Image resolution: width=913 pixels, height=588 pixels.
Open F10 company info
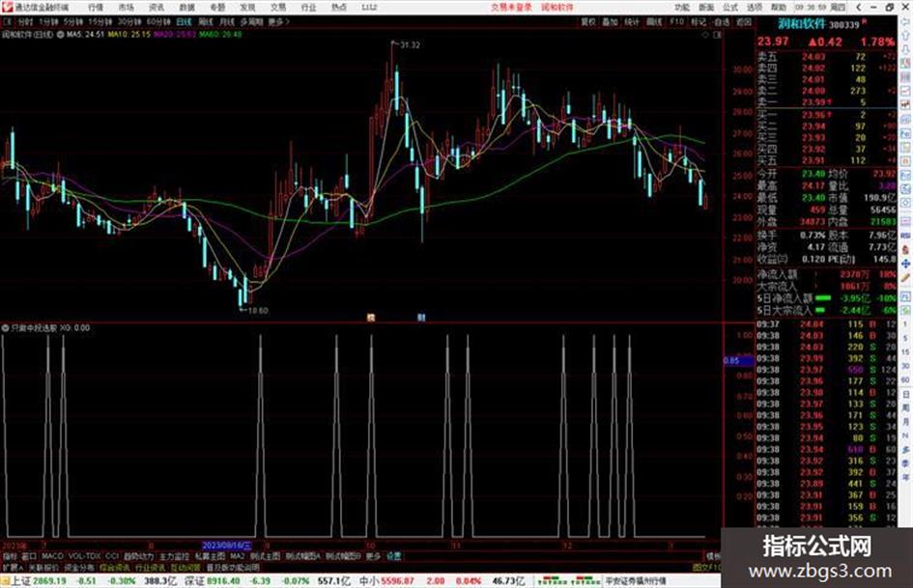676,22
